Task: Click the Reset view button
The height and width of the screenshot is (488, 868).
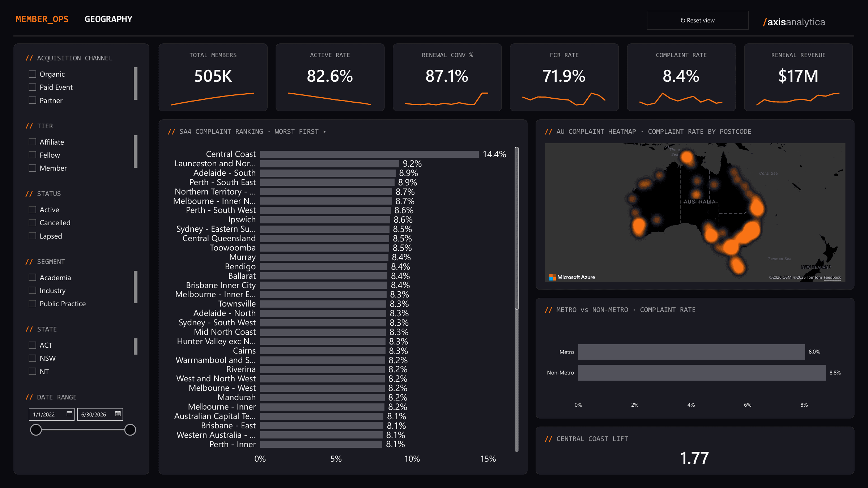Action: pyautogui.click(x=697, y=20)
